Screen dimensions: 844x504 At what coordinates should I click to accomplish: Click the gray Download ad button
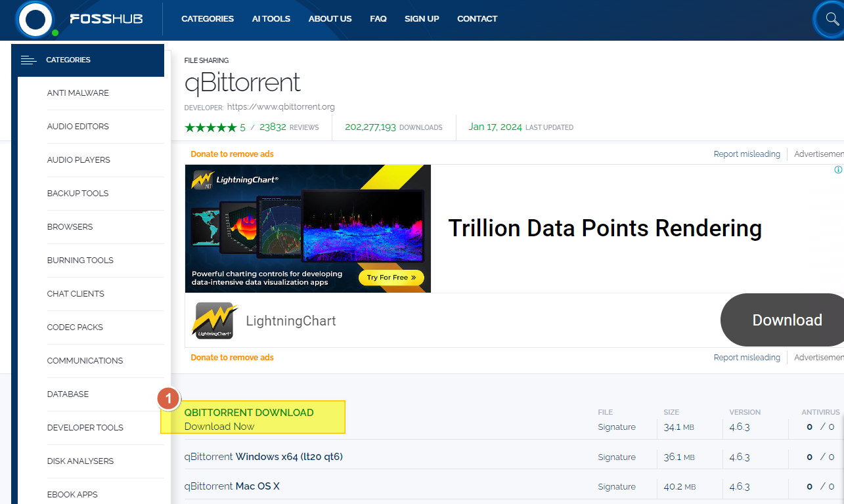tap(783, 320)
